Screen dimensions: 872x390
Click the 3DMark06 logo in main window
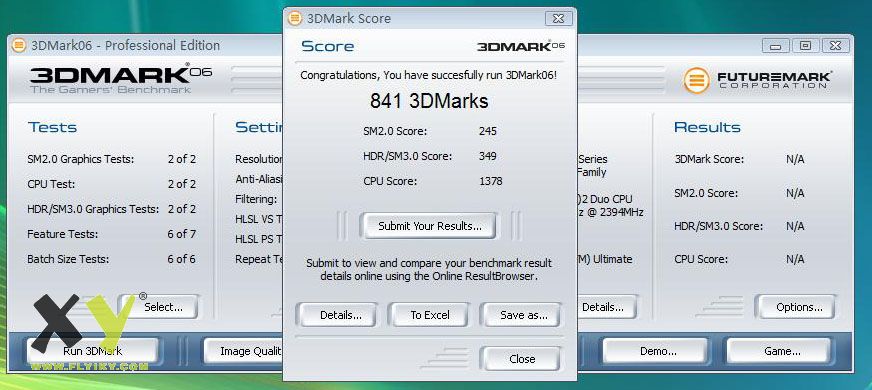pos(121,78)
